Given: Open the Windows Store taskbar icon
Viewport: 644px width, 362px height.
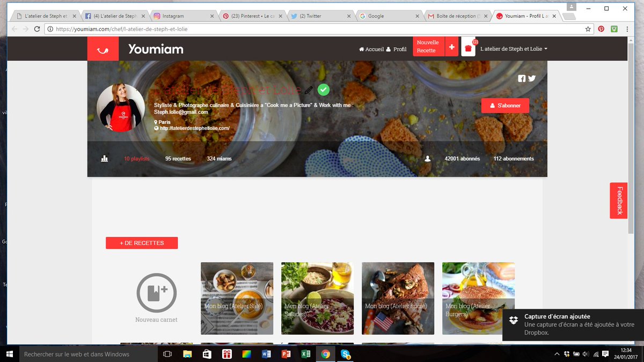Looking at the screenshot, I should (x=207, y=354).
